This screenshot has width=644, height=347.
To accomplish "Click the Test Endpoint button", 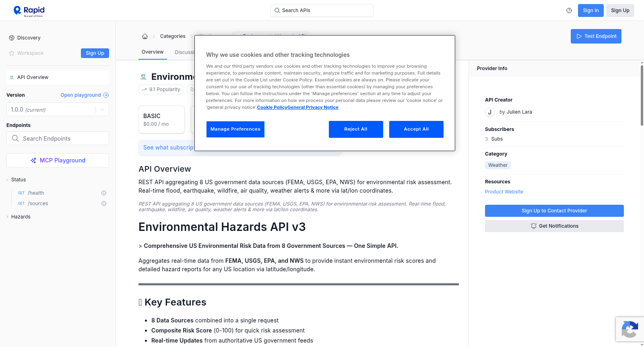I will [596, 36].
